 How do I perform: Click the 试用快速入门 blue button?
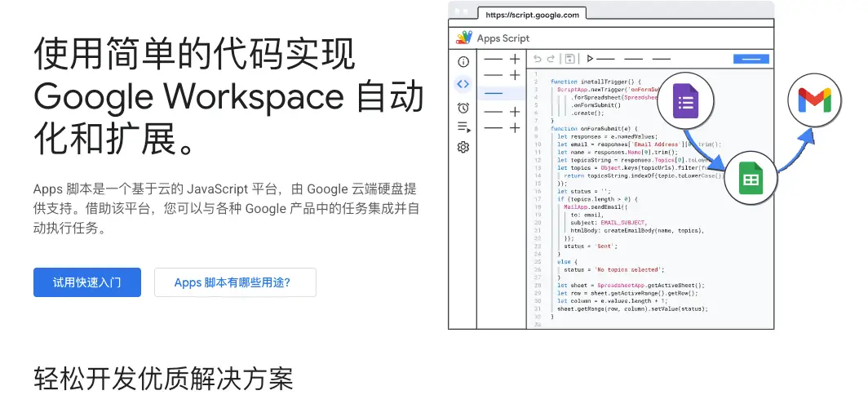pos(87,282)
